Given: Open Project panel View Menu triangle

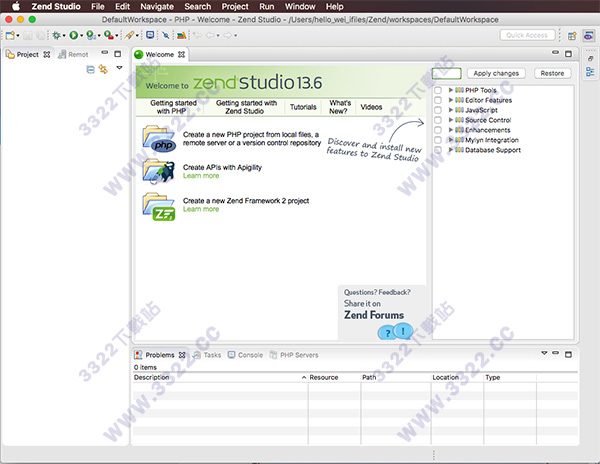Looking at the screenshot, I should click(x=119, y=68).
